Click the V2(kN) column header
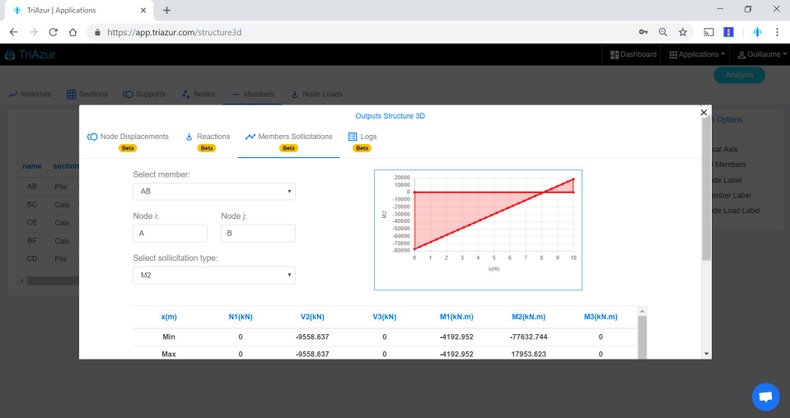Image resolution: width=790 pixels, height=418 pixels. [312, 317]
